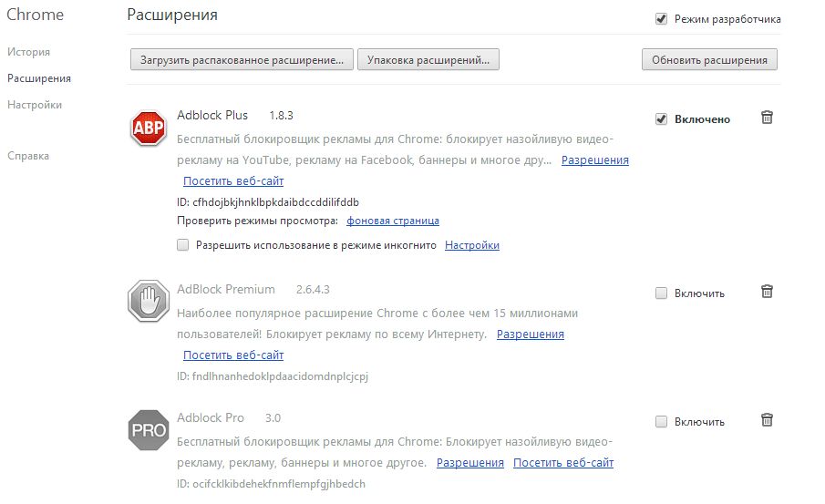Viewport: 825px width, 504px height.
Task: Open История in the sidebar
Action: coord(28,52)
